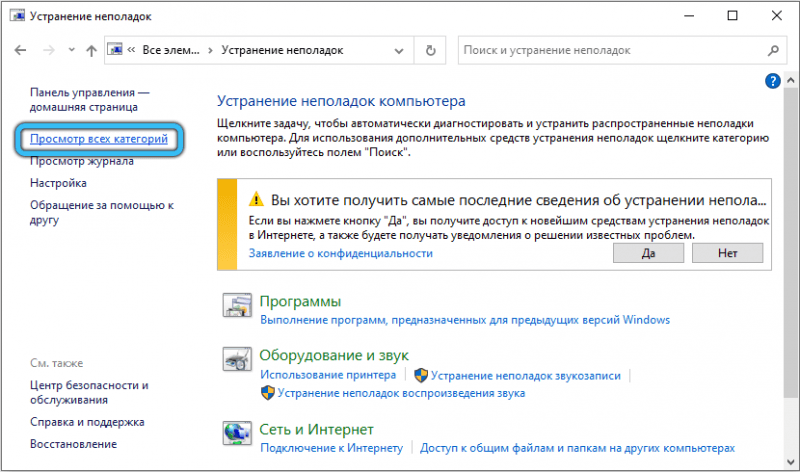Image resolution: width=800 pixels, height=472 pixels.
Task: Click the scrollbar down arrow
Action: pos(791,462)
